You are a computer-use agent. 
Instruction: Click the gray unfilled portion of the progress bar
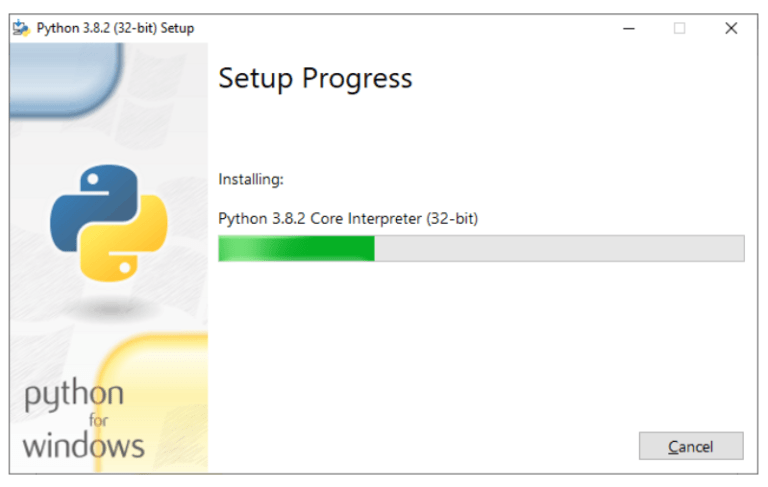coord(559,248)
